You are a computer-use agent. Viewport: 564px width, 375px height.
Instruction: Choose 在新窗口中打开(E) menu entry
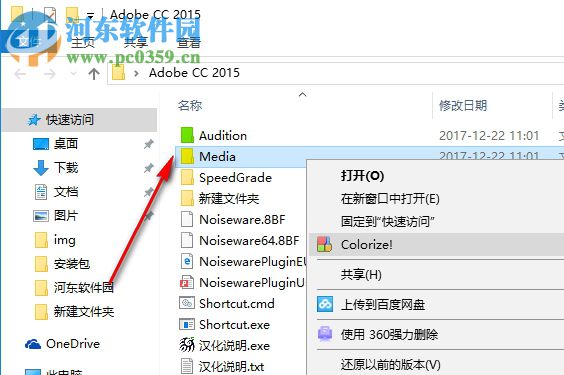coord(390,199)
